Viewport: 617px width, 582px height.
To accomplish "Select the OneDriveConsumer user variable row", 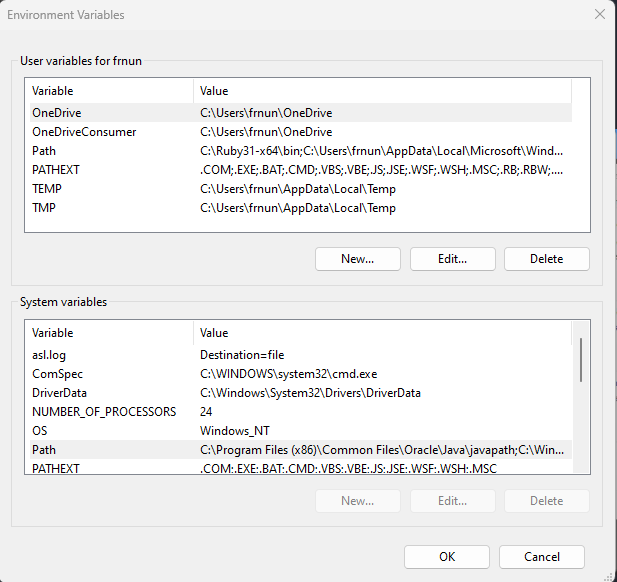I will point(84,132).
